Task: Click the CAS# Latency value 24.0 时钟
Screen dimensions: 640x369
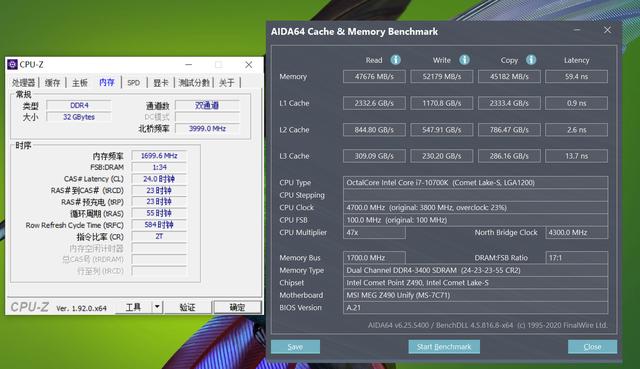Action: click(x=159, y=179)
